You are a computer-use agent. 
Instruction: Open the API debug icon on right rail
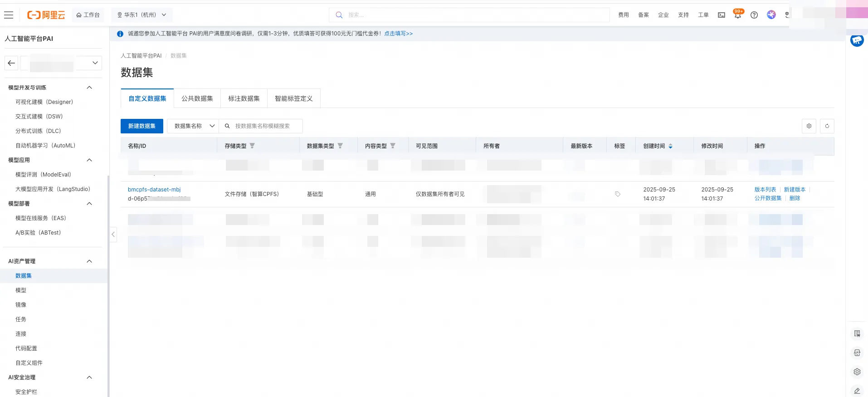tap(857, 353)
